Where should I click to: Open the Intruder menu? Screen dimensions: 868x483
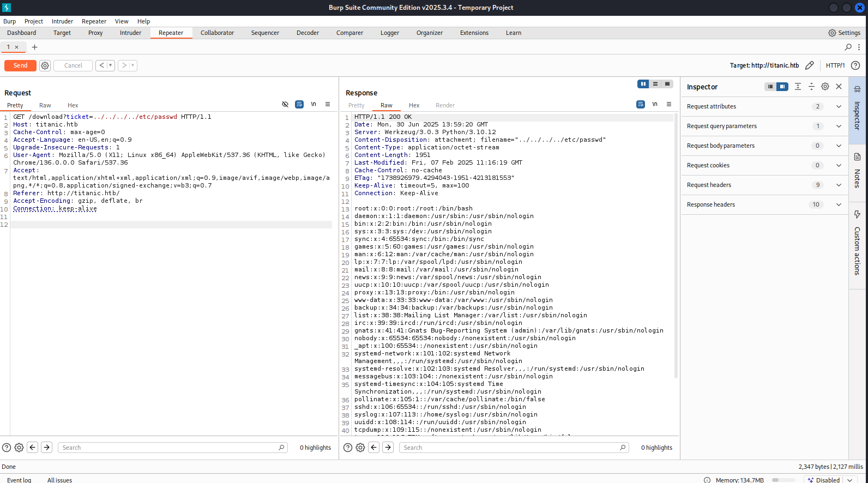(62, 21)
